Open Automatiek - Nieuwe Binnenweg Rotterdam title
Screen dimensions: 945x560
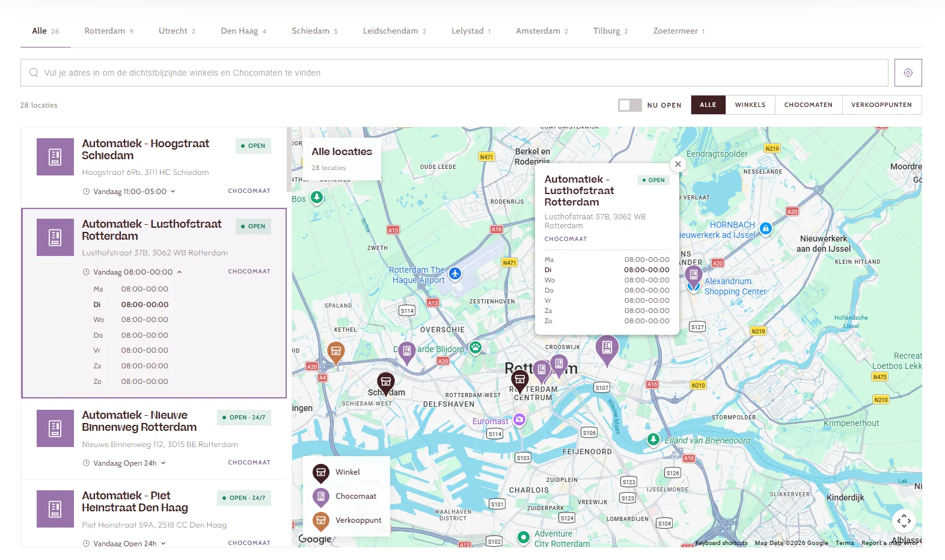(x=139, y=421)
